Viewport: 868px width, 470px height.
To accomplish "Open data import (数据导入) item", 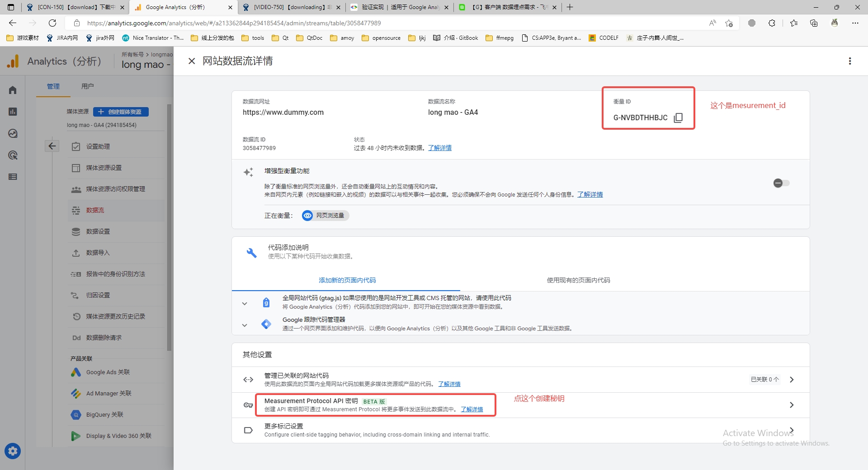I will pos(116,253).
